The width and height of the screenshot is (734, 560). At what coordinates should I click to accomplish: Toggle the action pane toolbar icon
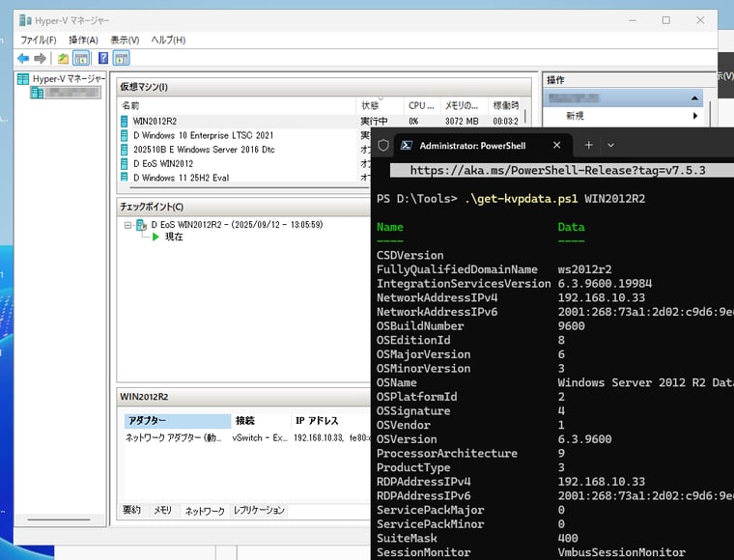[122, 59]
